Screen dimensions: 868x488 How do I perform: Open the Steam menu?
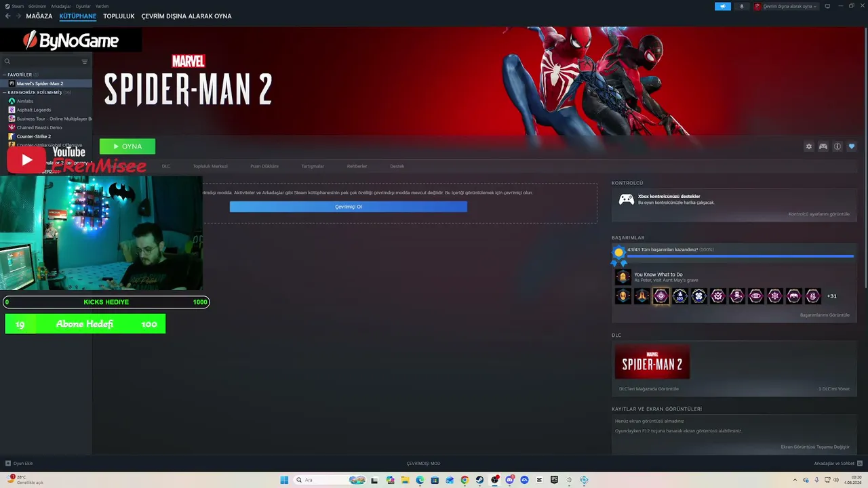pos(15,6)
